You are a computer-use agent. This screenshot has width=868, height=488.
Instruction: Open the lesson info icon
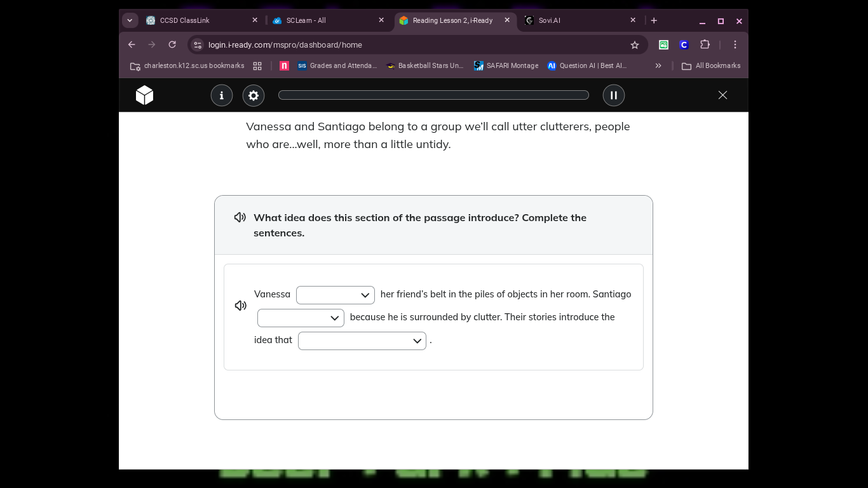(222, 95)
